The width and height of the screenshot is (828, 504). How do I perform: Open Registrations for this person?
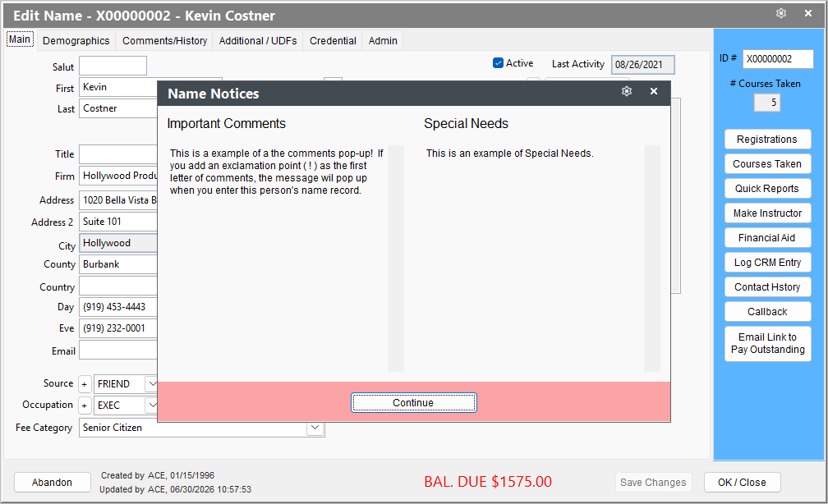pyautogui.click(x=767, y=140)
